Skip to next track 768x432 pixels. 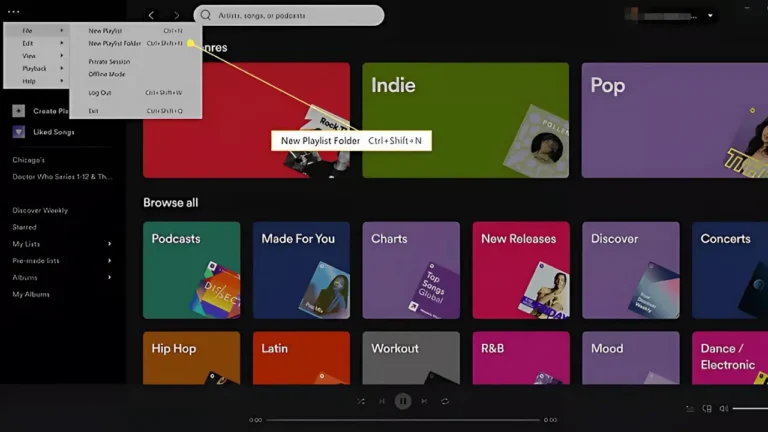point(424,401)
